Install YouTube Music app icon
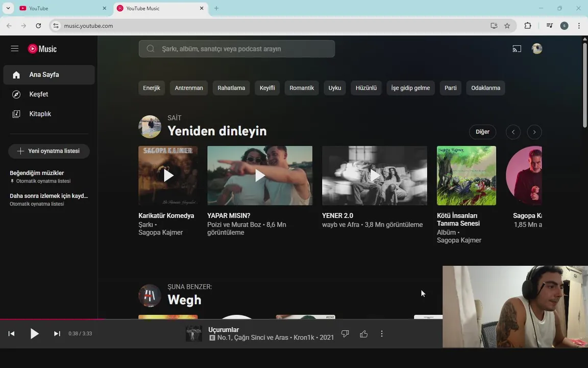The image size is (588, 368). click(494, 26)
